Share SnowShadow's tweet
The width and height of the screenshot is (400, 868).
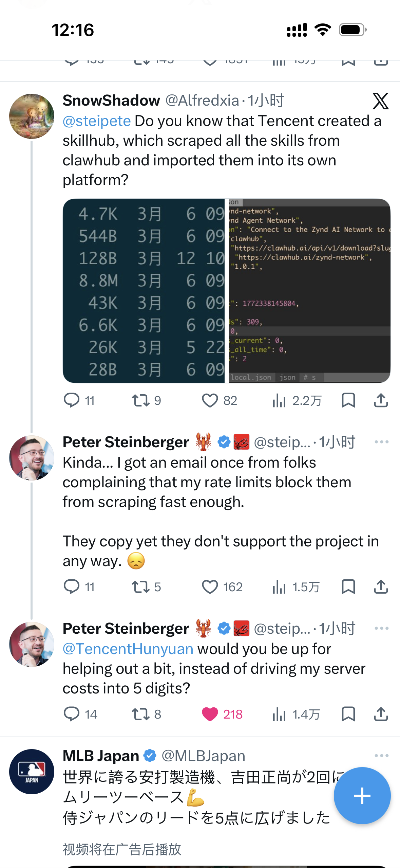click(381, 400)
